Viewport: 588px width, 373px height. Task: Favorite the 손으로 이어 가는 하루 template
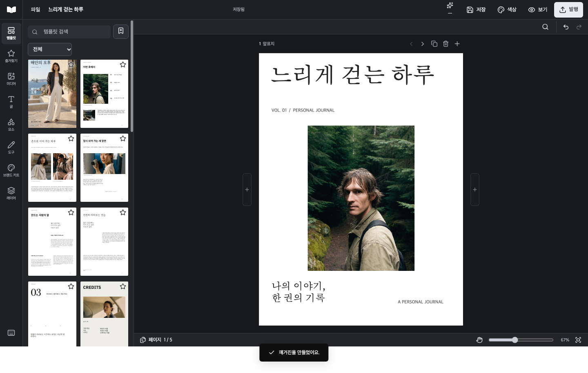point(71,138)
